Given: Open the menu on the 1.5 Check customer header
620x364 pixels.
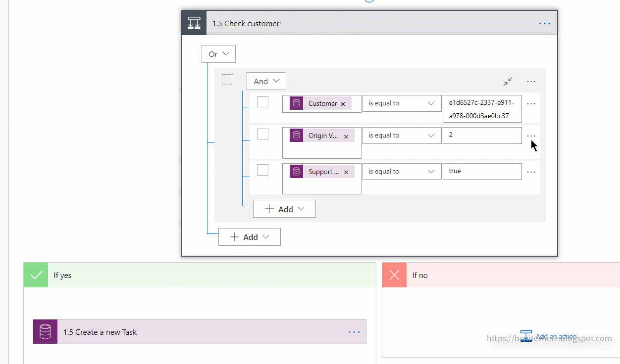Looking at the screenshot, I should pyautogui.click(x=545, y=23).
